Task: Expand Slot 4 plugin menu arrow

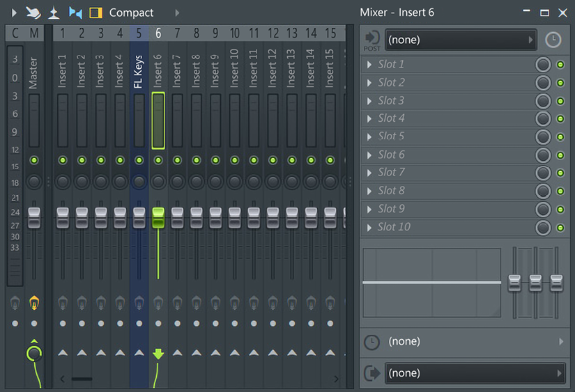Action: (x=369, y=118)
